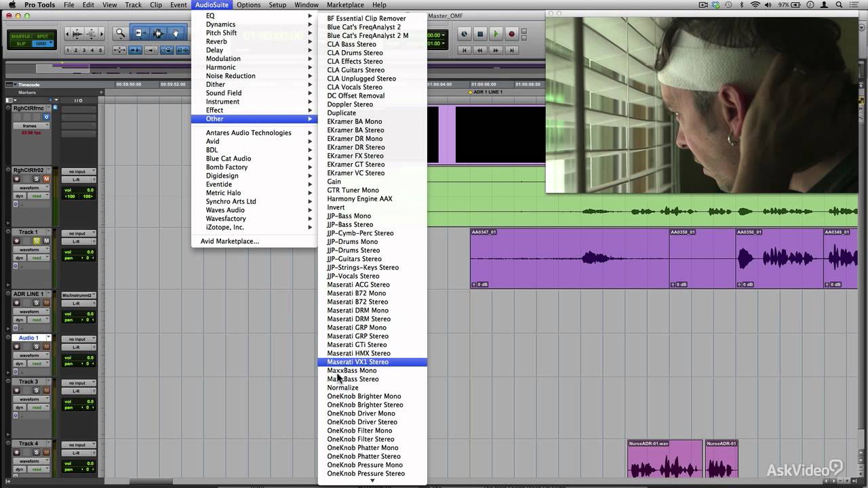Enable Shuffle edit mode
Screen dimensions: 868x488
[x=22, y=36]
